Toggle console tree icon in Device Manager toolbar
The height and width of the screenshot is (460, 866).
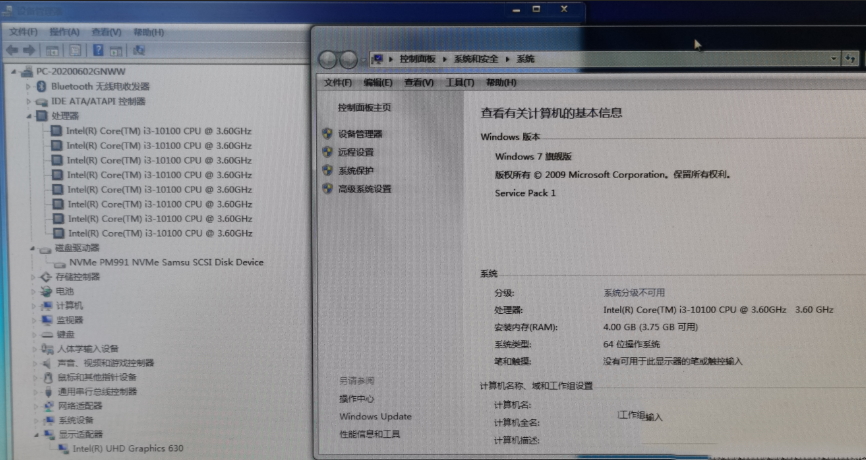pos(52,51)
